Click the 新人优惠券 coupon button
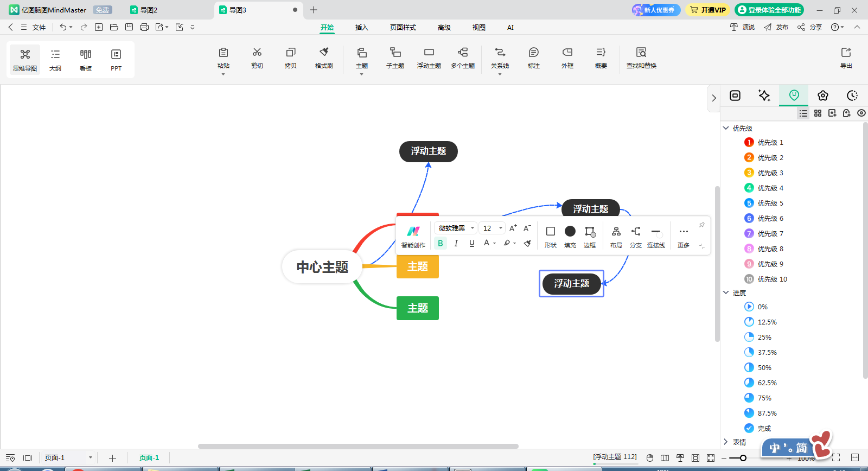The width and height of the screenshot is (868, 471). tap(656, 10)
